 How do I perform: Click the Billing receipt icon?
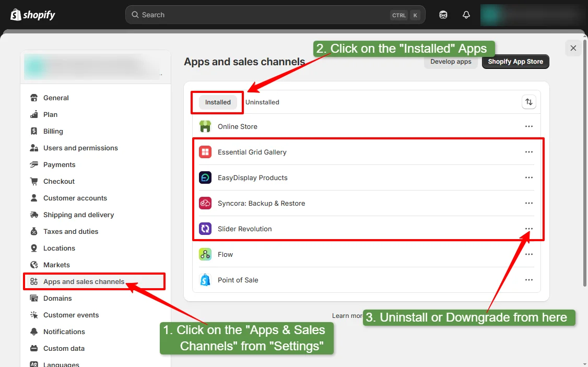pyautogui.click(x=34, y=131)
